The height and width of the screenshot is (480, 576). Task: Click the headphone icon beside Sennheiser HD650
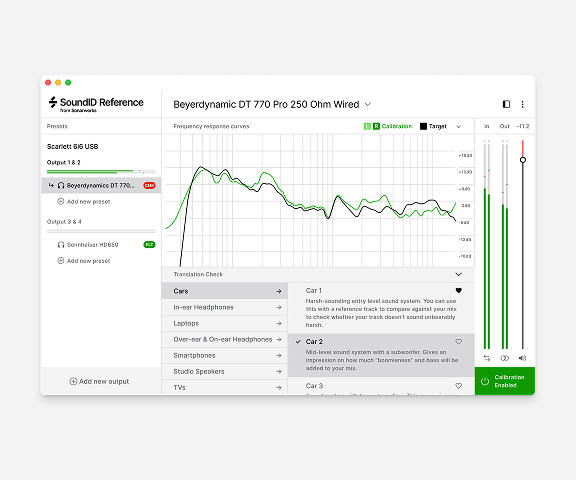[61, 245]
